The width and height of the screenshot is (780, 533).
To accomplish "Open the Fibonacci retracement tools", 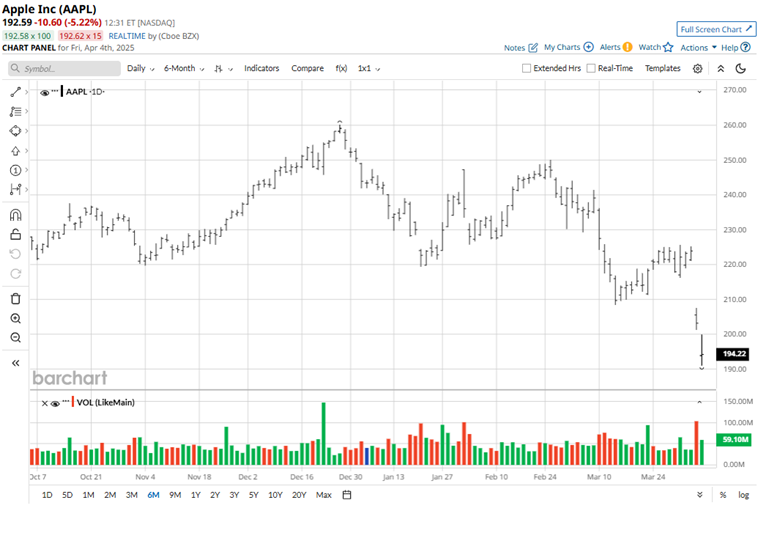I will click(x=15, y=111).
